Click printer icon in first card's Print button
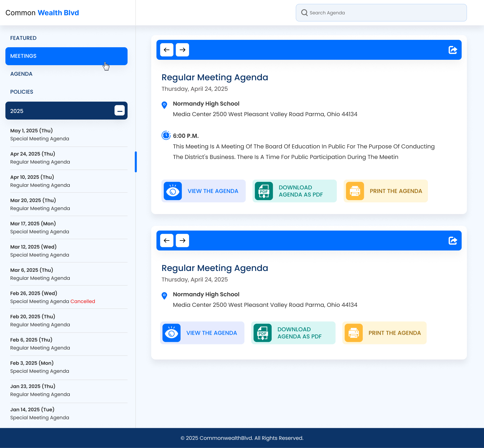 pos(355,191)
